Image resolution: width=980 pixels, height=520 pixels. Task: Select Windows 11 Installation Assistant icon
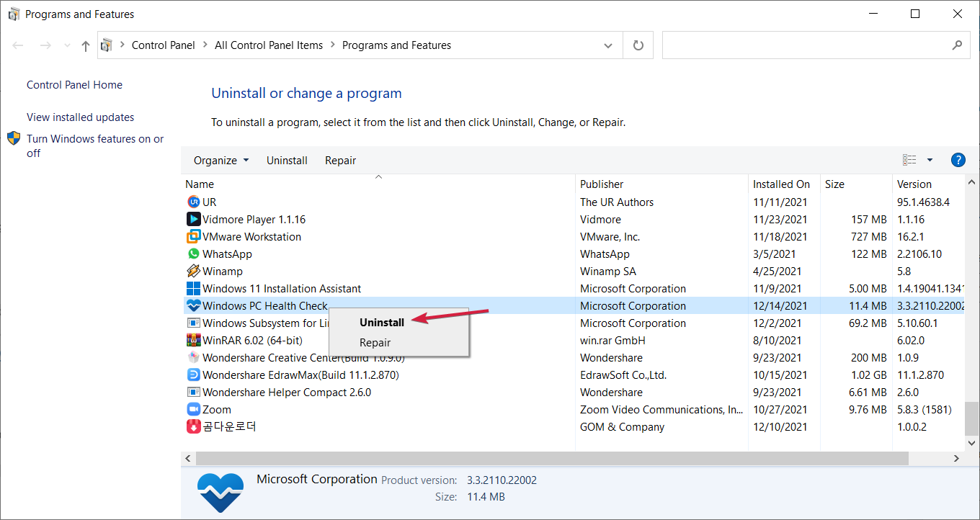coord(193,288)
